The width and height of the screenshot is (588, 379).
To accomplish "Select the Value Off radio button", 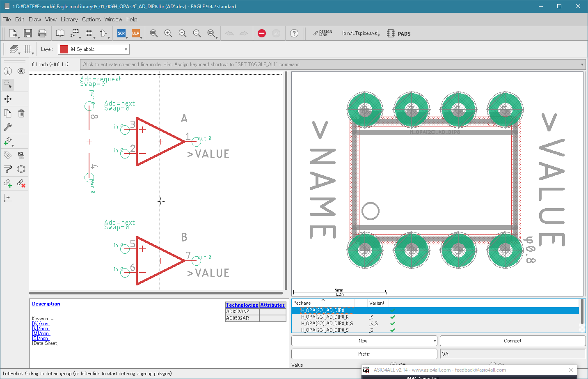I will (394, 365).
